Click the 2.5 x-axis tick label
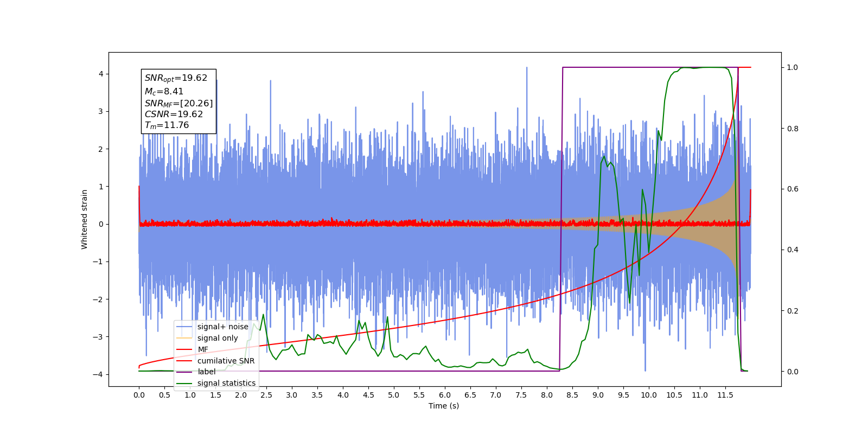The image size is (868, 434). 266,395
